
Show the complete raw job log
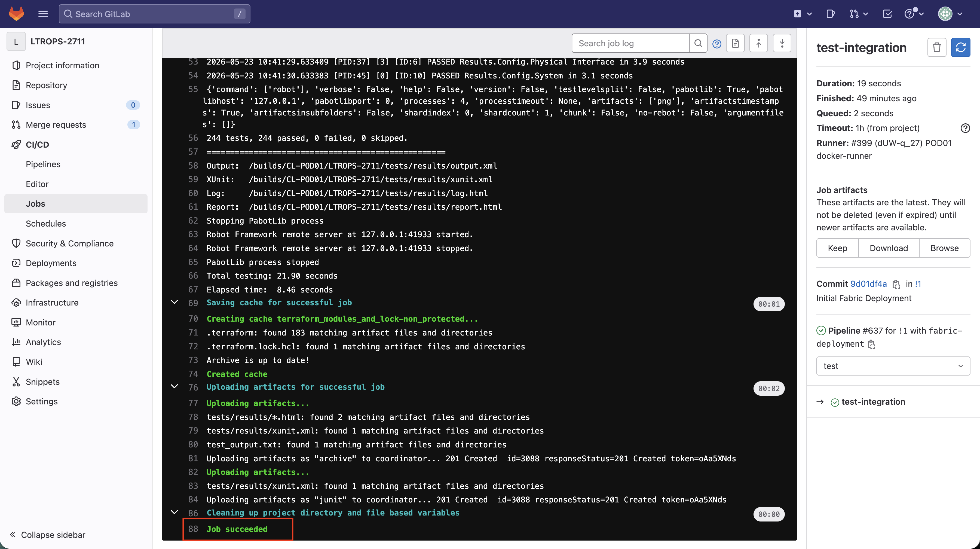point(735,43)
